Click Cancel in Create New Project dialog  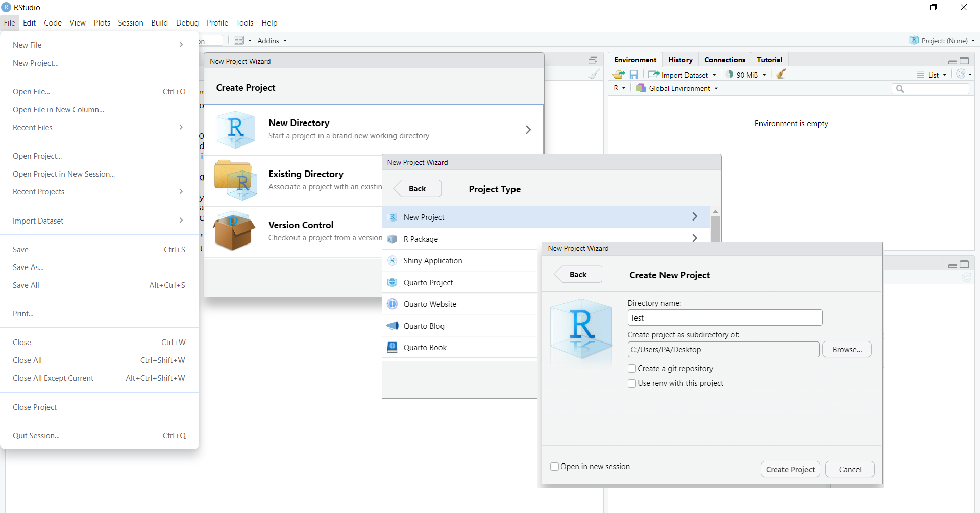tap(850, 469)
